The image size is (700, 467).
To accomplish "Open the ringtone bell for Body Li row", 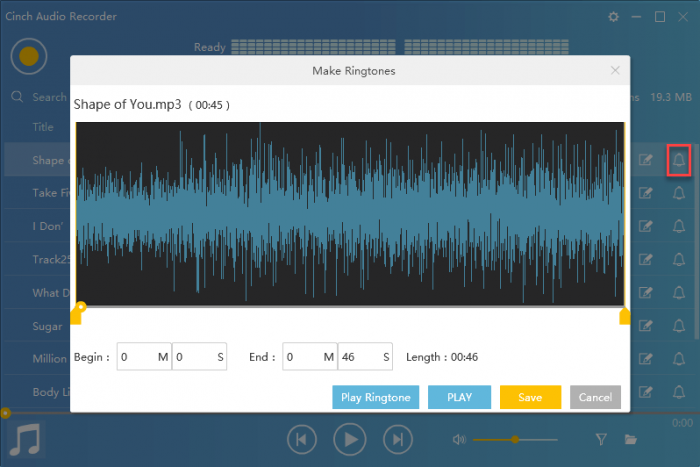I will coord(679,392).
